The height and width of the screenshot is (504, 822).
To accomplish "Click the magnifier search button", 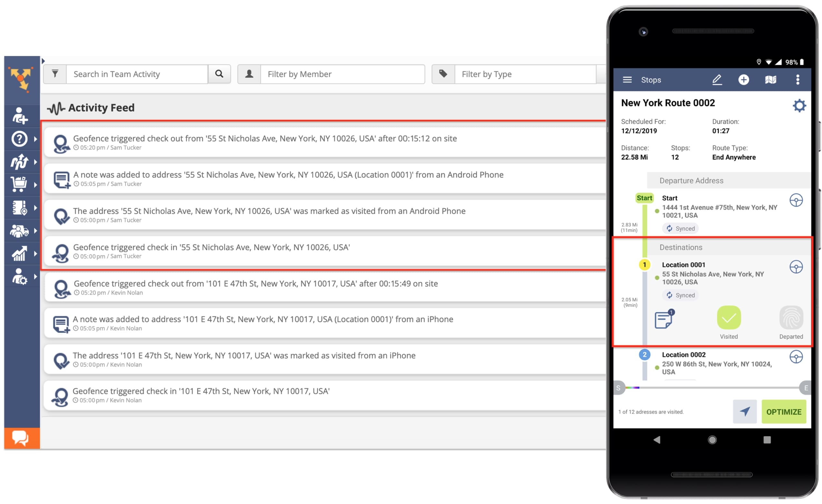I will tap(219, 74).
